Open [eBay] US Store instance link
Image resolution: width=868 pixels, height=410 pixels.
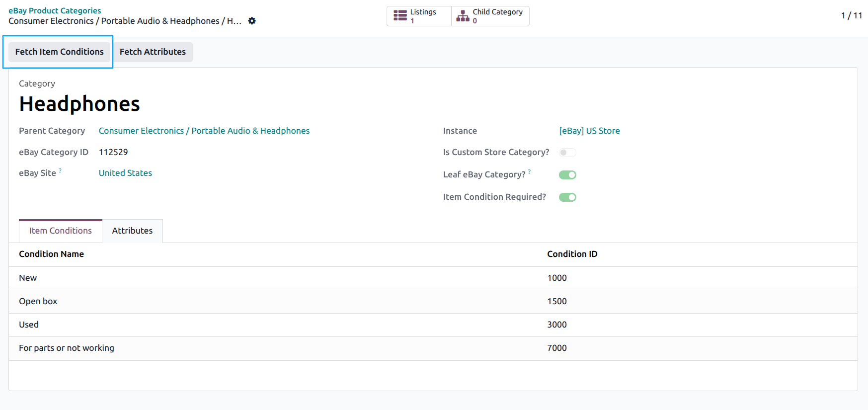[x=589, y=131]
